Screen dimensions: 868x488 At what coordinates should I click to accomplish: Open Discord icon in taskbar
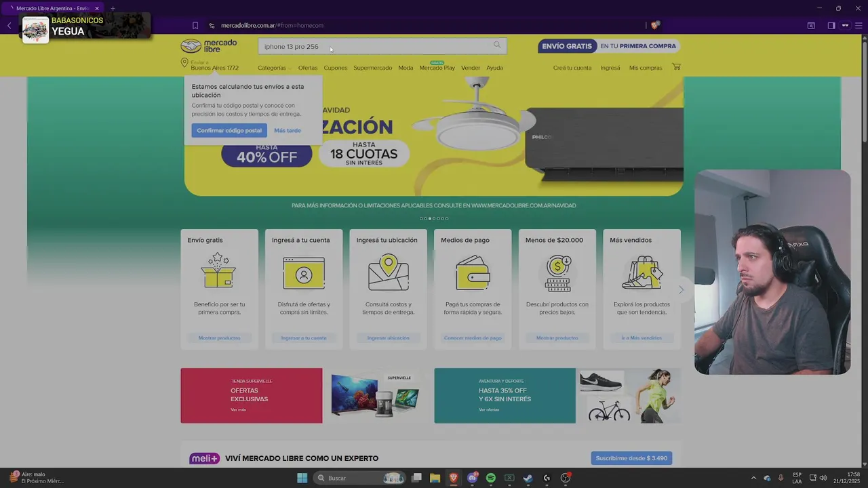pyautogui.click(x=472, y=478)
